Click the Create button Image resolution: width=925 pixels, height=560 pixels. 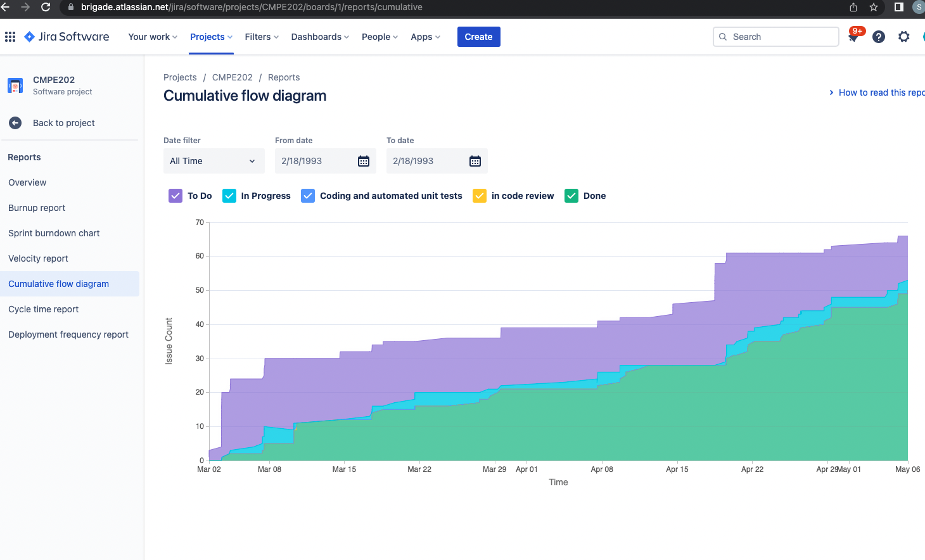tap(478, 37)
